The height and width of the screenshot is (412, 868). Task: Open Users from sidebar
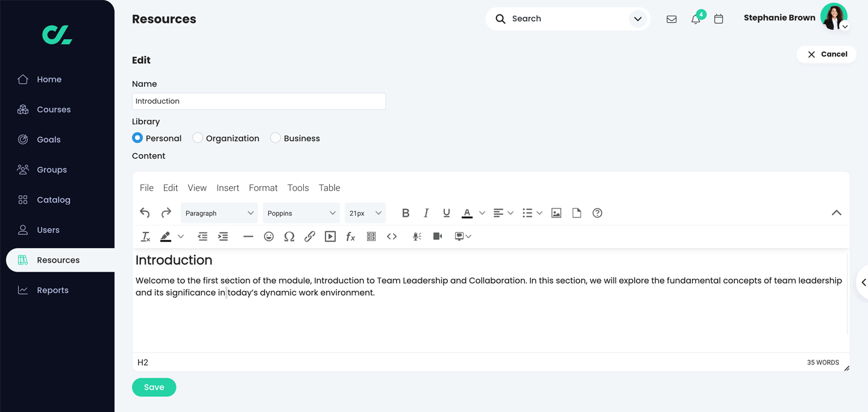click(48, 230)
